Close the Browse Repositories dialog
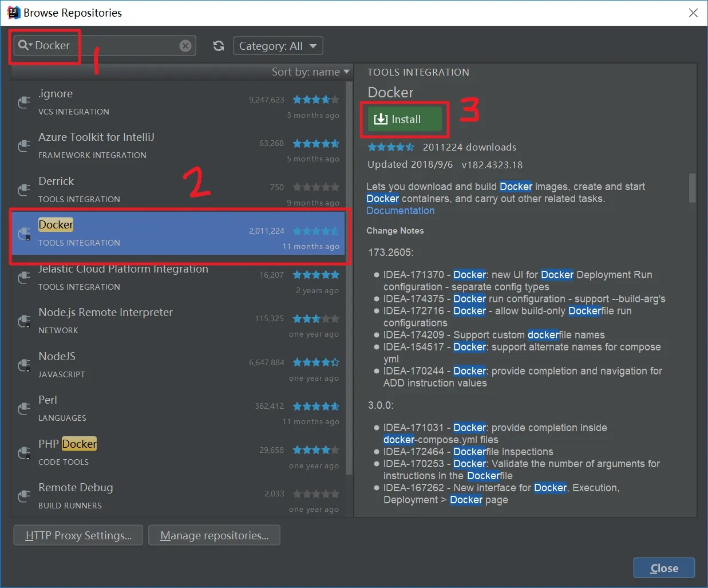Screen dimensions: 708x588 coord(664,568)
